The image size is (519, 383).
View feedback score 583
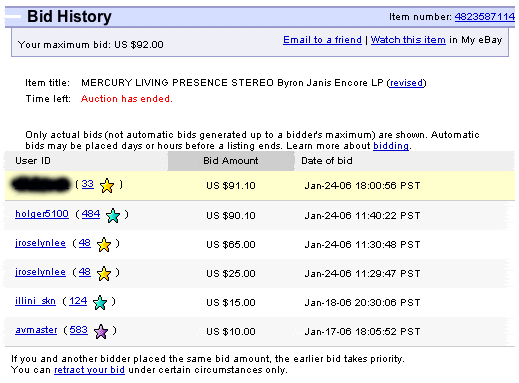78,330
